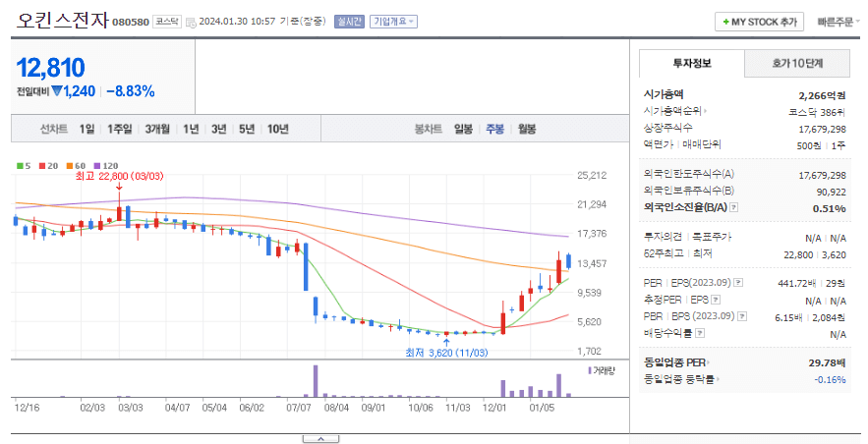Select the 1년 line chart period
Screen dimensions: 868x444
coord(191,130)
